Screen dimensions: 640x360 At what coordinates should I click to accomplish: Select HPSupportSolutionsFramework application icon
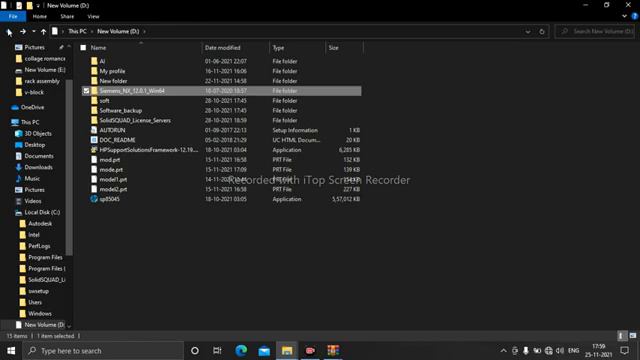pyautogui.click(x=94, y=150)
